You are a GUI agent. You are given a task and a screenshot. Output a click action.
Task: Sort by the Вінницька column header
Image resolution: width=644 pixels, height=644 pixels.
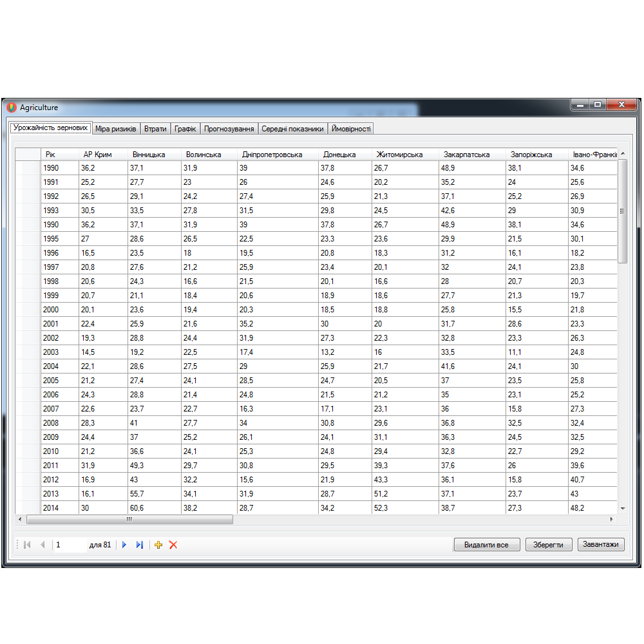point(149,155)
